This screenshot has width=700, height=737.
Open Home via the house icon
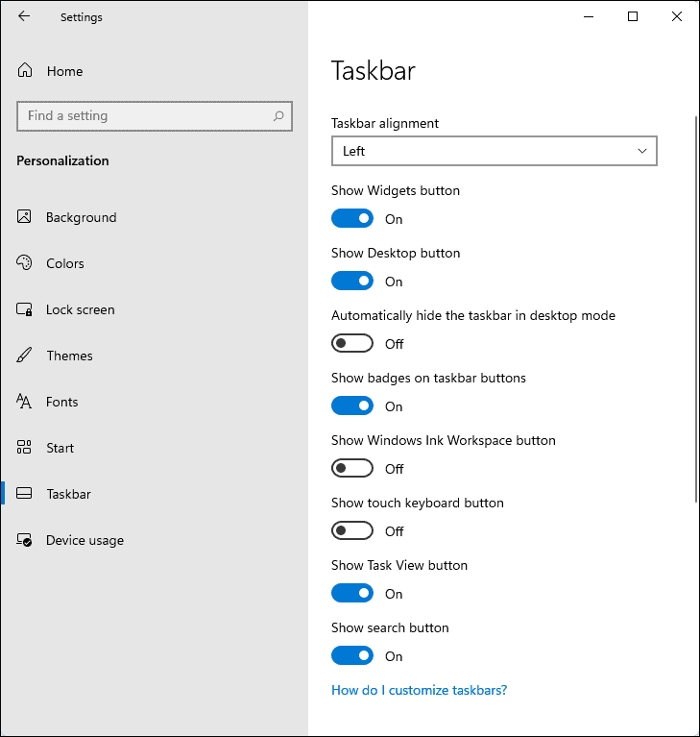tap(25, 70)
